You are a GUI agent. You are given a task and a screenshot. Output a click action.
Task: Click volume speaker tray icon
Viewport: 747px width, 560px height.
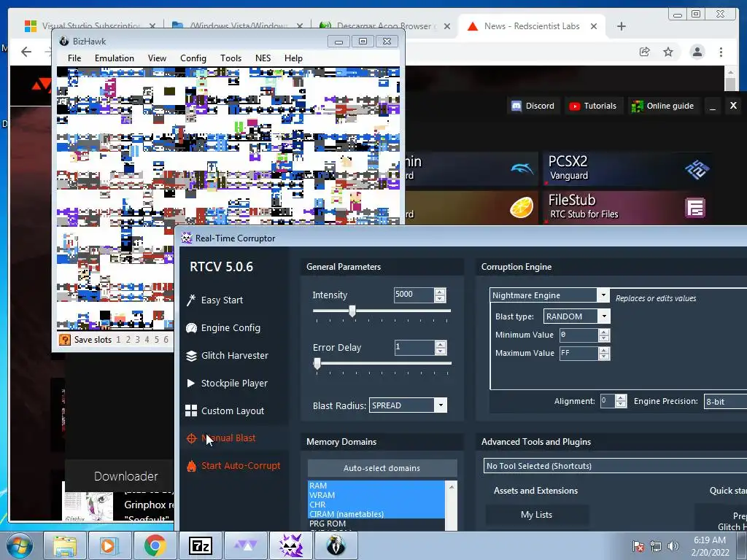point(673,546)
